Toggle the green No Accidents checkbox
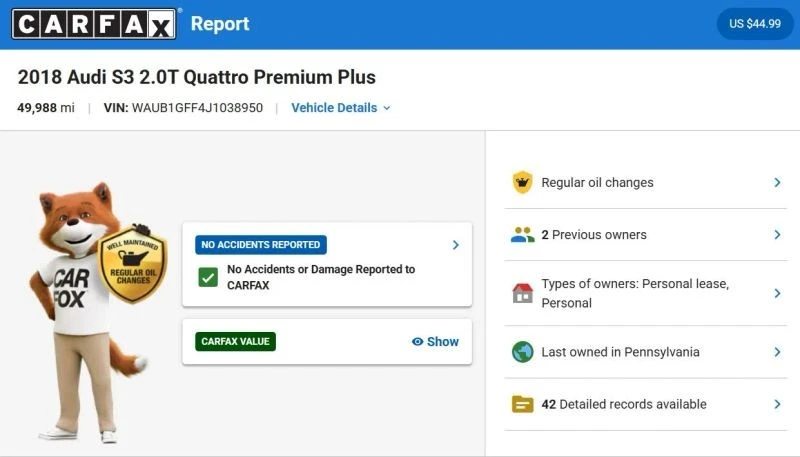 click(x=208, y=277)
